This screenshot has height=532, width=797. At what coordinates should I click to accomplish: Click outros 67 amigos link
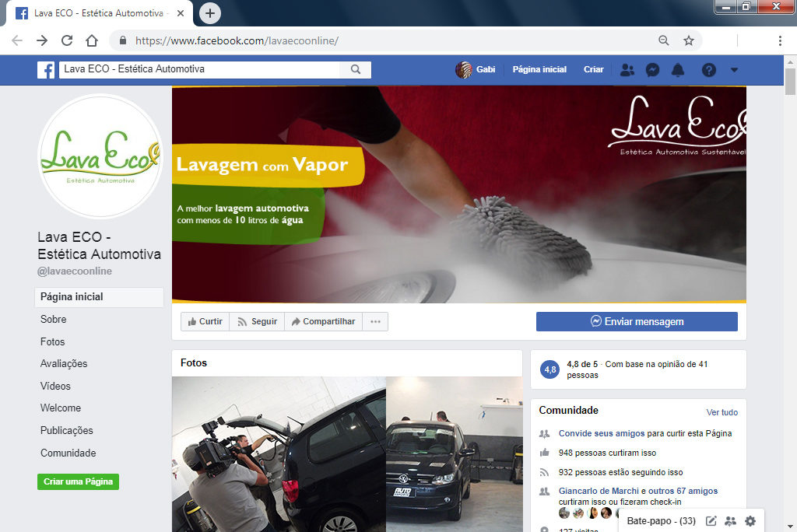coord(683,491)
